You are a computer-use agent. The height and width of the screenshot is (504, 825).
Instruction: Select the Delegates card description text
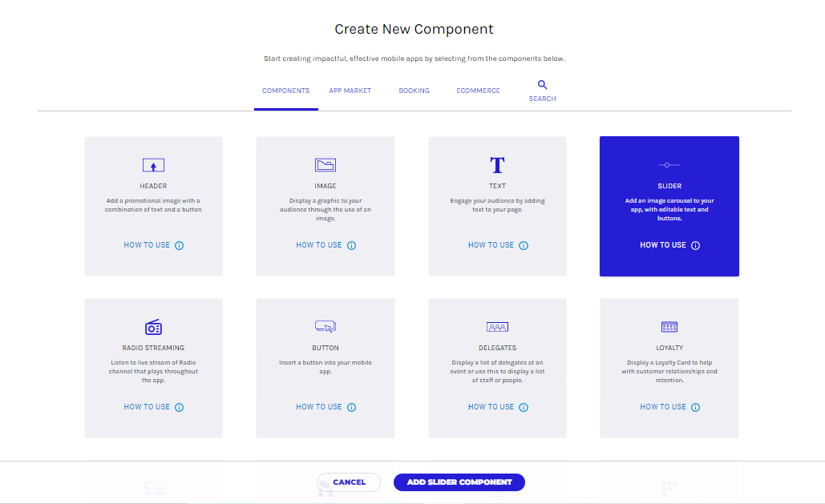pos(497,372)
